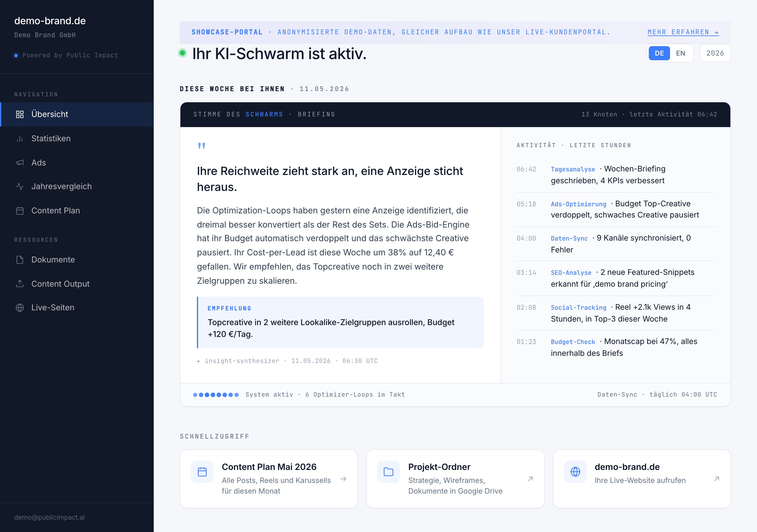
Task: Click external-link arrow on demo-brand.de card
Action: tap(717, 479)
